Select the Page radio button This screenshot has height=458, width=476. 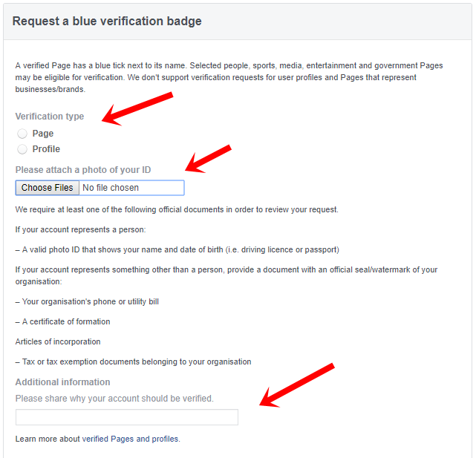pyautogui.click(x=22, y=134)
